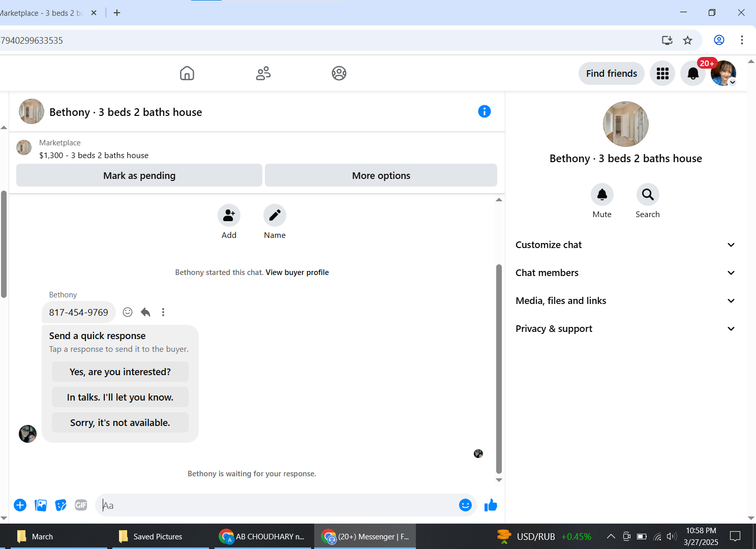
Task: Open the account profile picture menu
Action: (723, 73)
